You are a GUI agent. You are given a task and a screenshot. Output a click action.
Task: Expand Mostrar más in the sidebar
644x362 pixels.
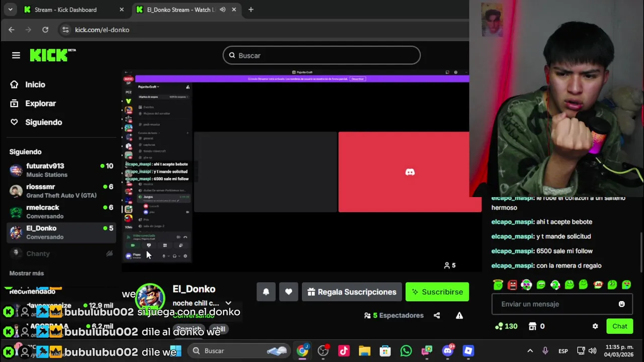(x=27, y=273)
